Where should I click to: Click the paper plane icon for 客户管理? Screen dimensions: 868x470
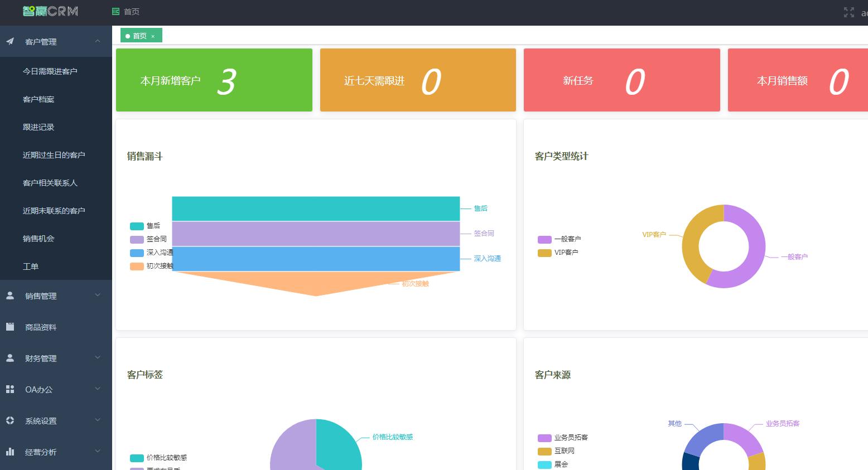[10, 41]
